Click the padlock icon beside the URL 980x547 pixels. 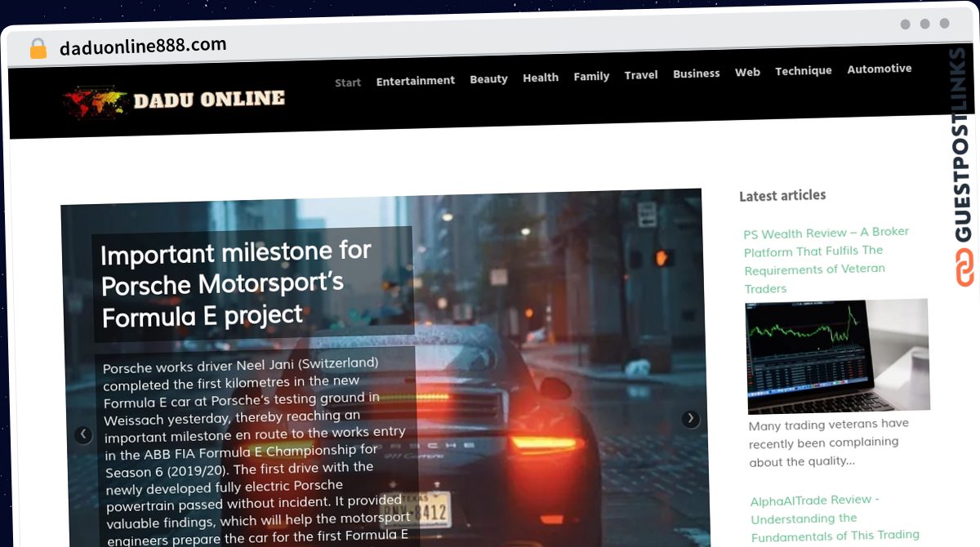point(38,49)
